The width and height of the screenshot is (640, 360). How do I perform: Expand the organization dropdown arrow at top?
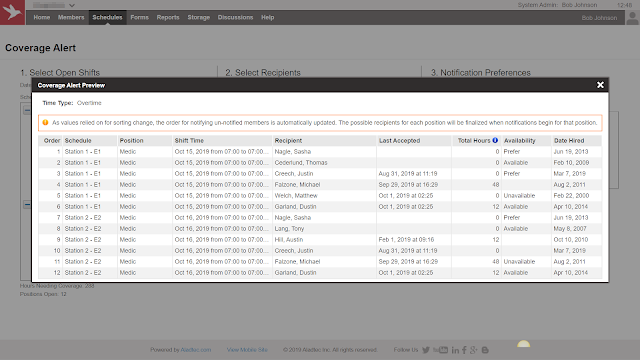coord(72,5)
